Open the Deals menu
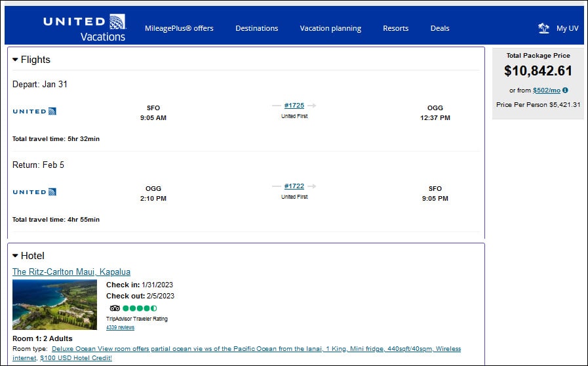This screenshot has width=588, height=366. (440, 28)
